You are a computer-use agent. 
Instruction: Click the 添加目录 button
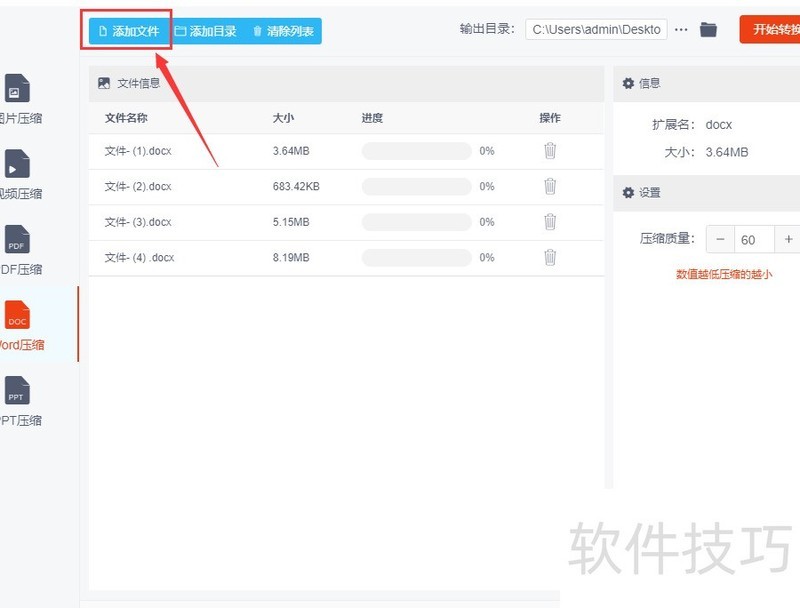(208, 31)
